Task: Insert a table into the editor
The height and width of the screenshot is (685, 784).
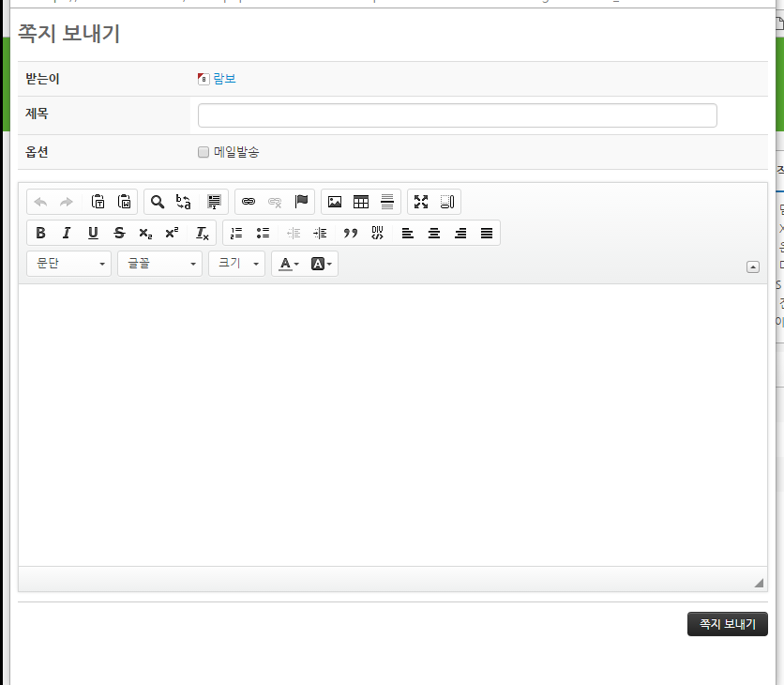Action: [x=361, y=202]
